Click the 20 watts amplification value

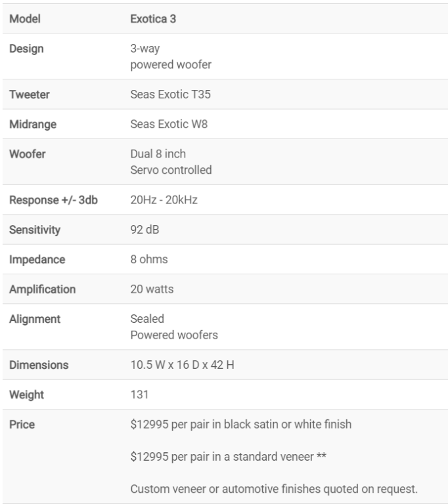pyautogui.click(x=152, y=289)
